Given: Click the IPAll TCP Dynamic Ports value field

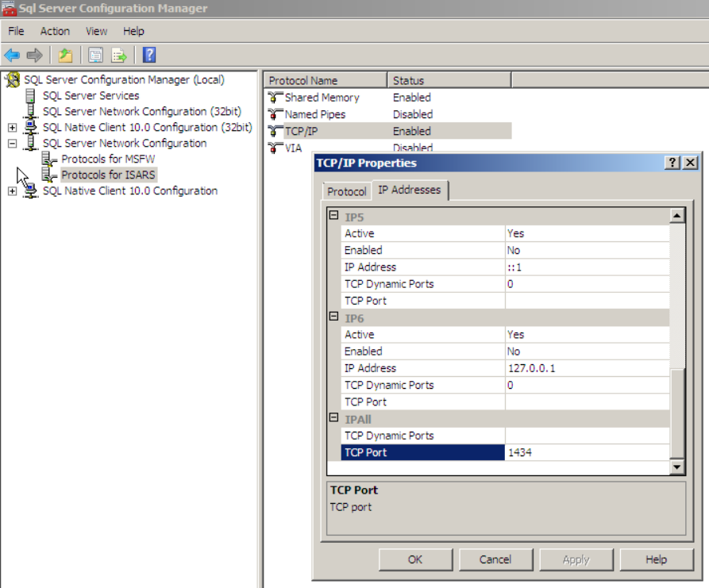Looking at the screenshot, I should [x=587, y=436].
